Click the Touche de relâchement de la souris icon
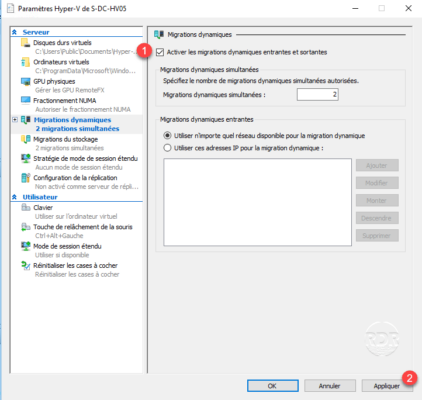This screenshot has height=400, width=422. point(26,227)
